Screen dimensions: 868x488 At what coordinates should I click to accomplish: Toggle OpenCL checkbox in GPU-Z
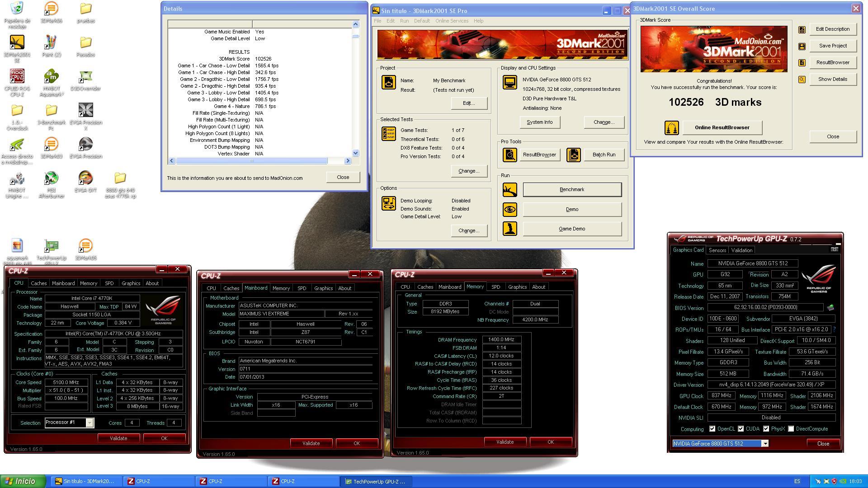click(712, 429)
